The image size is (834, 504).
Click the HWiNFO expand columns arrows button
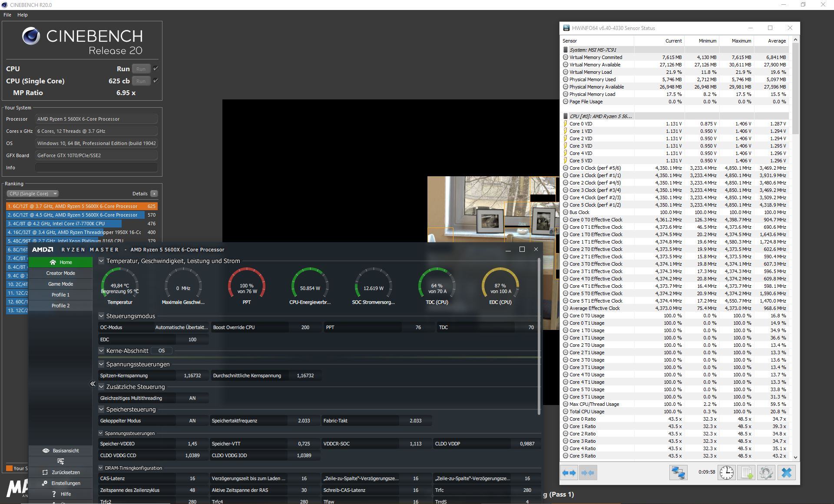click(x=569, y=473)
